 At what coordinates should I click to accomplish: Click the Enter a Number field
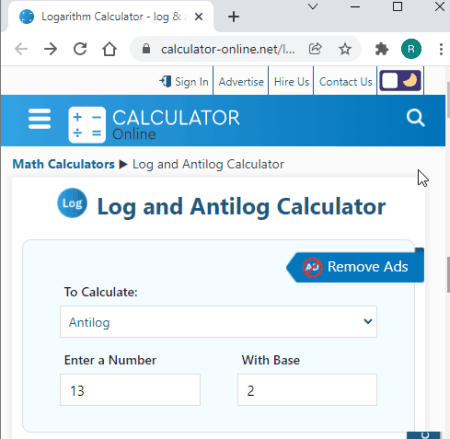[130, 390]
